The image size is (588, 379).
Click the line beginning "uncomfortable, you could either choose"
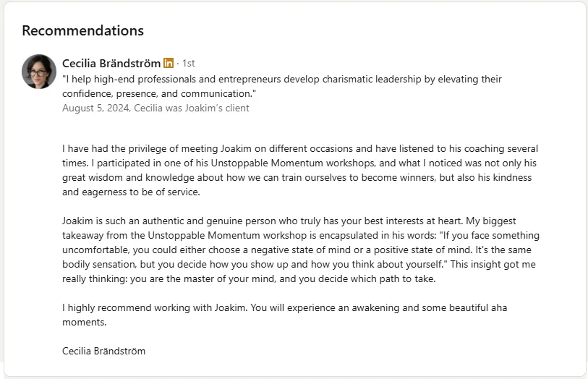[x=297, y=250]
